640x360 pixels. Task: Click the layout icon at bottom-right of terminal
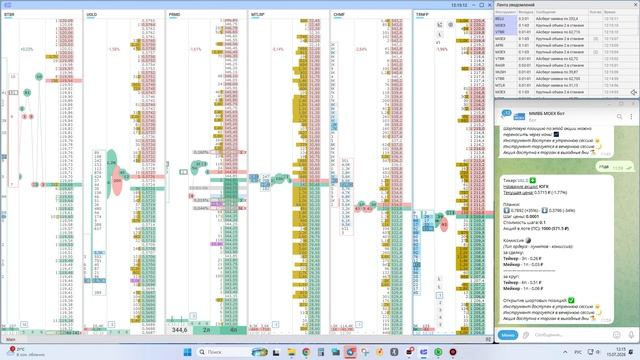(488, 339)
